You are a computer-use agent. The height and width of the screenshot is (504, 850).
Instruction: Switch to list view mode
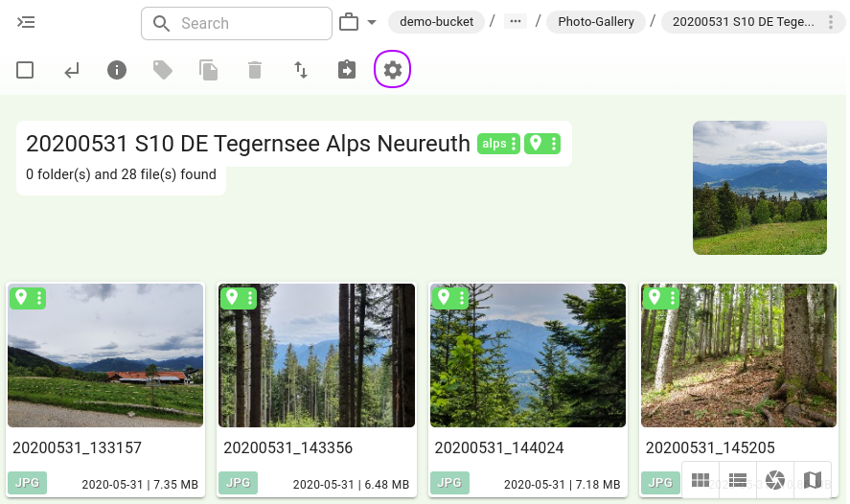[738, 479]
